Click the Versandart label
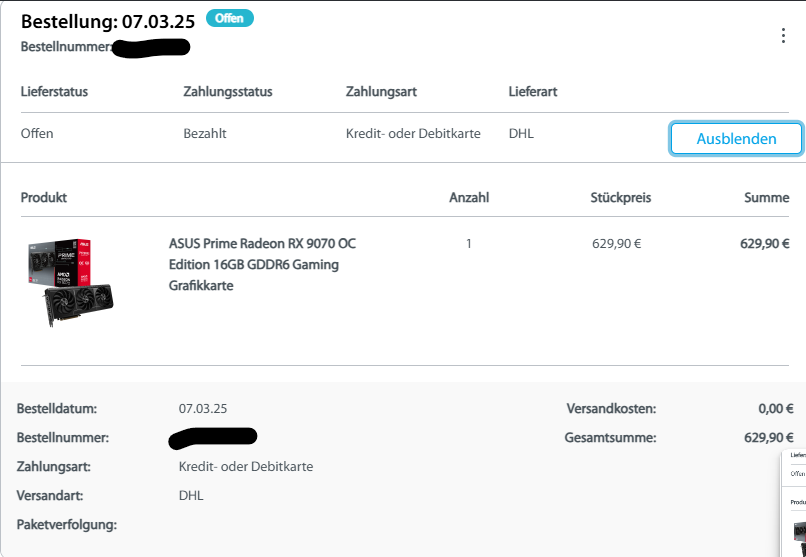806x557 pixels. click(50, 496)
